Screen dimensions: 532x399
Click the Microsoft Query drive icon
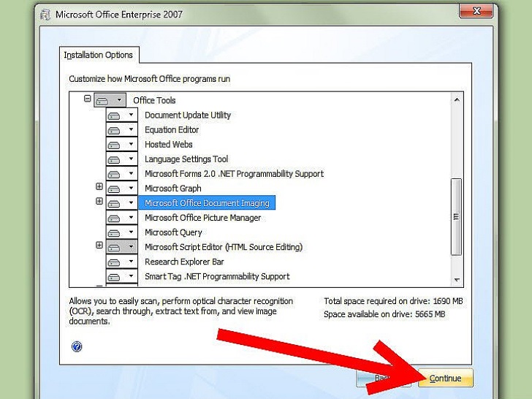click(115, 232)
